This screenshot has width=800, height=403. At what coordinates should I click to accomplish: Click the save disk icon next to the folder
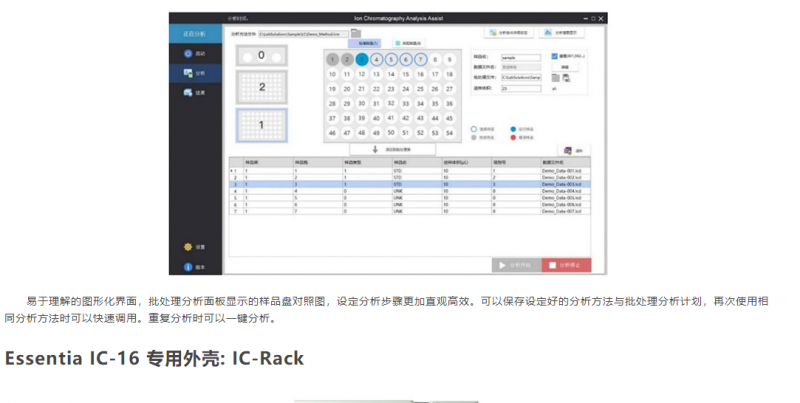coord(566,78)
